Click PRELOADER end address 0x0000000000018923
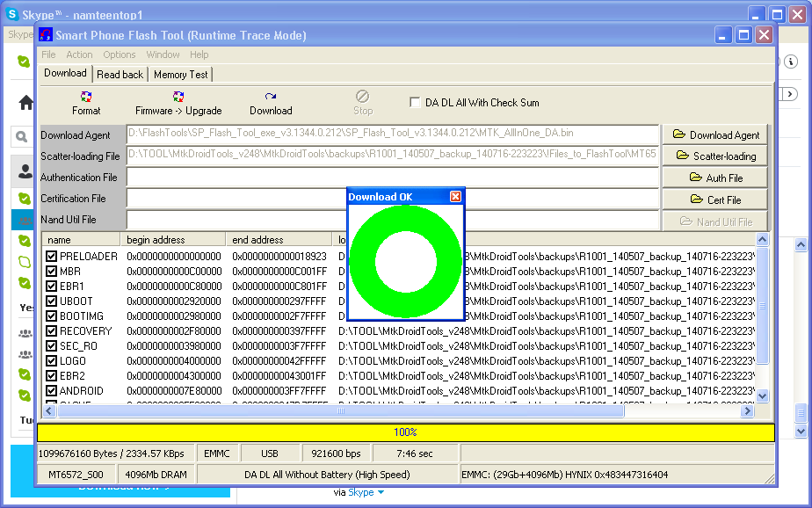The height and width of the screenshot is (508, 812). (279, 257)
